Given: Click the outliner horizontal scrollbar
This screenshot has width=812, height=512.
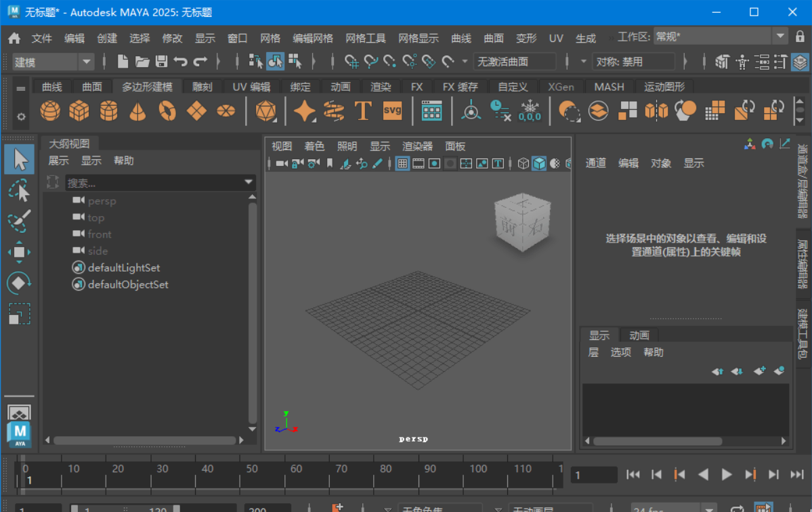Looking at the screenshot, I should pyautogui.click(x=144, y=440).
